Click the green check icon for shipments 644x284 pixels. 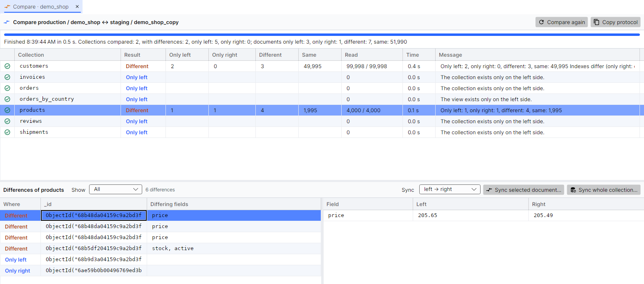[7, 132]
